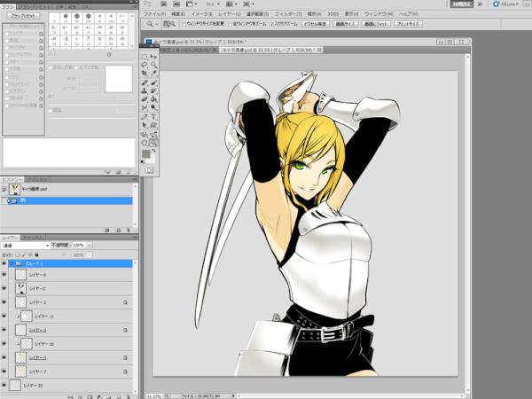
Task: Click the 画面にフィット button
Action: click(376, 24)
